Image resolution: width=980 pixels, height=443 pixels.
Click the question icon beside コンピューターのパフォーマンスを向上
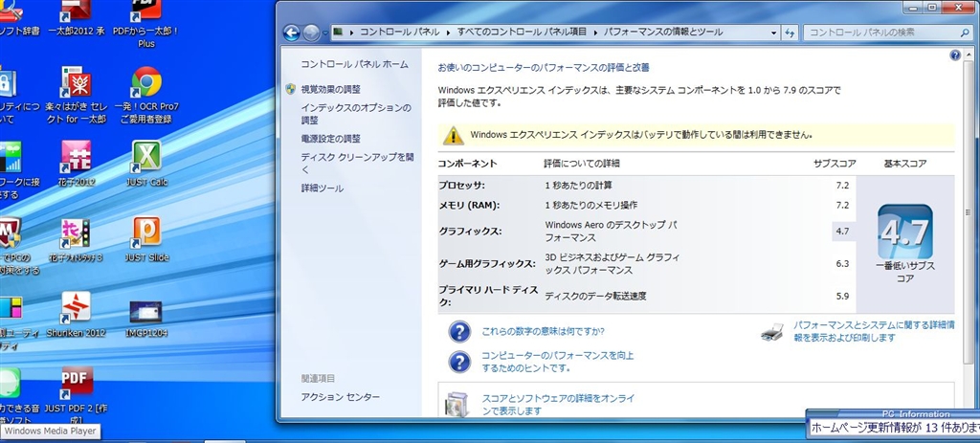pyautogui.click(x=459, y=362)
